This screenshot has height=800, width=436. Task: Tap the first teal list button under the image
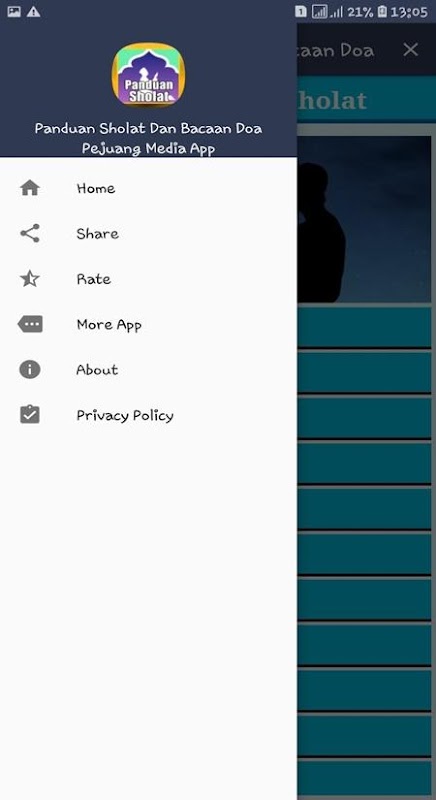(364, 327)
